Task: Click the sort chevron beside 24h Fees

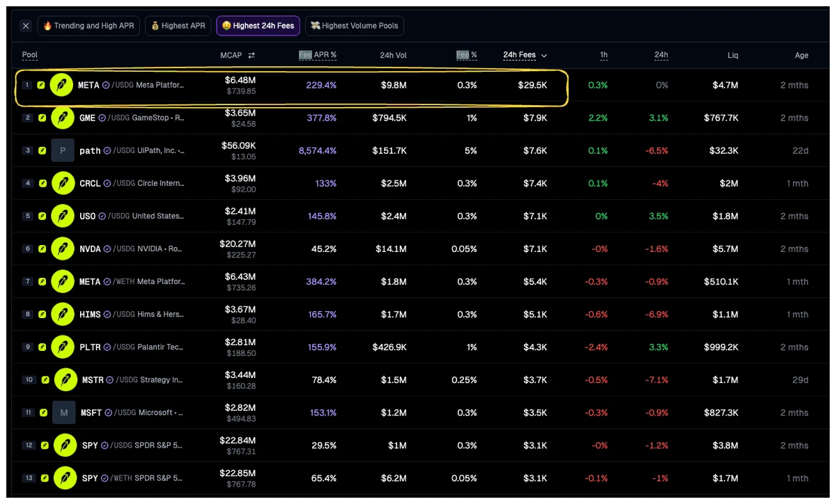Action: click(x=544, y=56)
